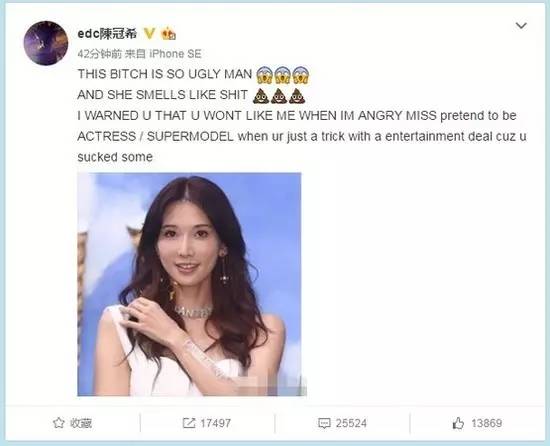Viewport: 550px width, 446px height.
Task: Click the membership crown badge icon
Action: click(168, 33)
